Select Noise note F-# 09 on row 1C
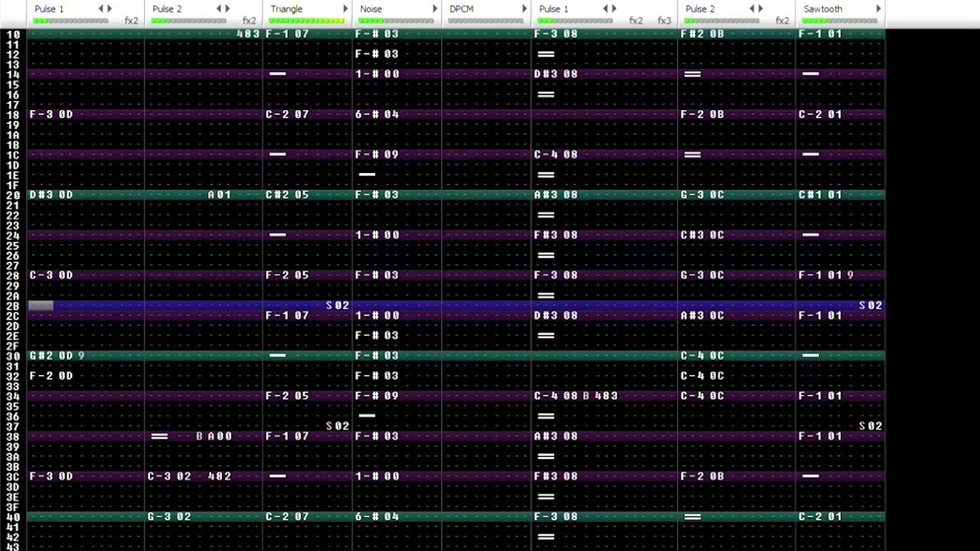 377,155
